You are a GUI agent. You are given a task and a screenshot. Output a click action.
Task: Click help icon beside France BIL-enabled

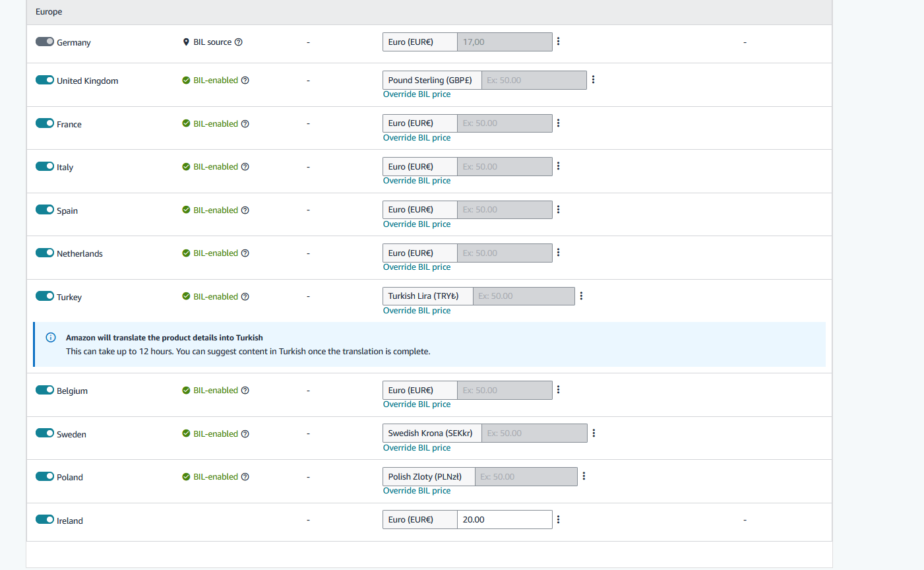tap(245, 124)
